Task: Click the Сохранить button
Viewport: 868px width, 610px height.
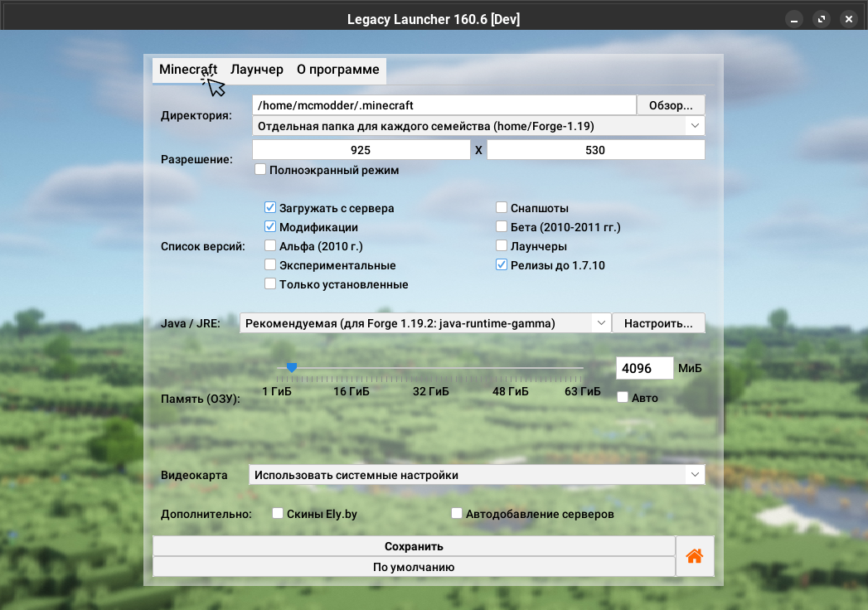Action: (414, 546)
